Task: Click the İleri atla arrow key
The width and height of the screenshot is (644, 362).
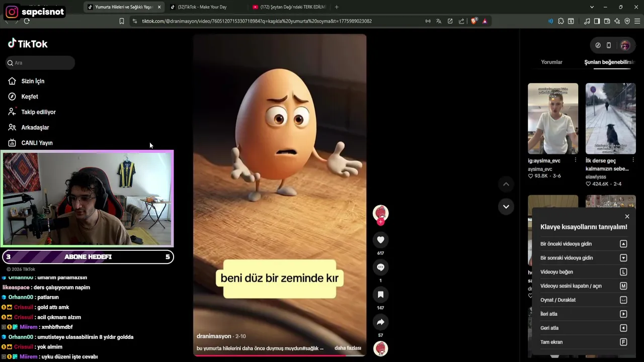Action: pyautogui.click(x=623, y=314)
